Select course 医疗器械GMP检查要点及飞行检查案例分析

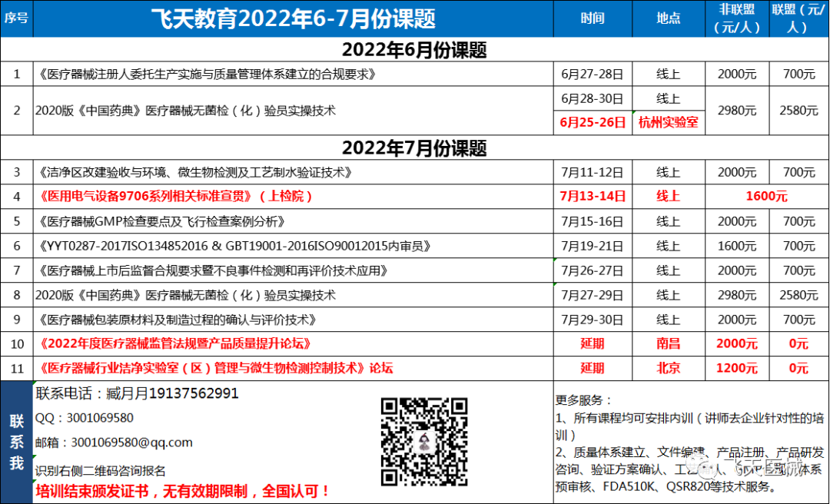(x=294, y=221)
